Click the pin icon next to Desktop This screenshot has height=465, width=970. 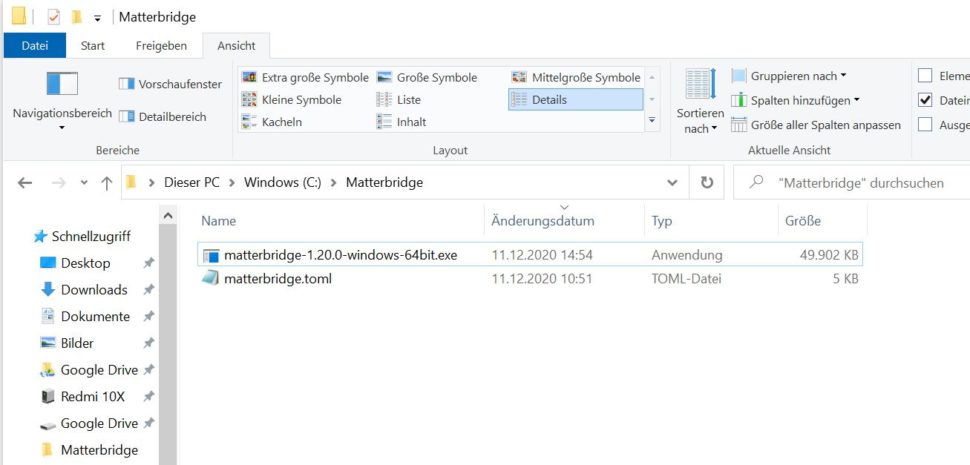(x=148, y=263)
